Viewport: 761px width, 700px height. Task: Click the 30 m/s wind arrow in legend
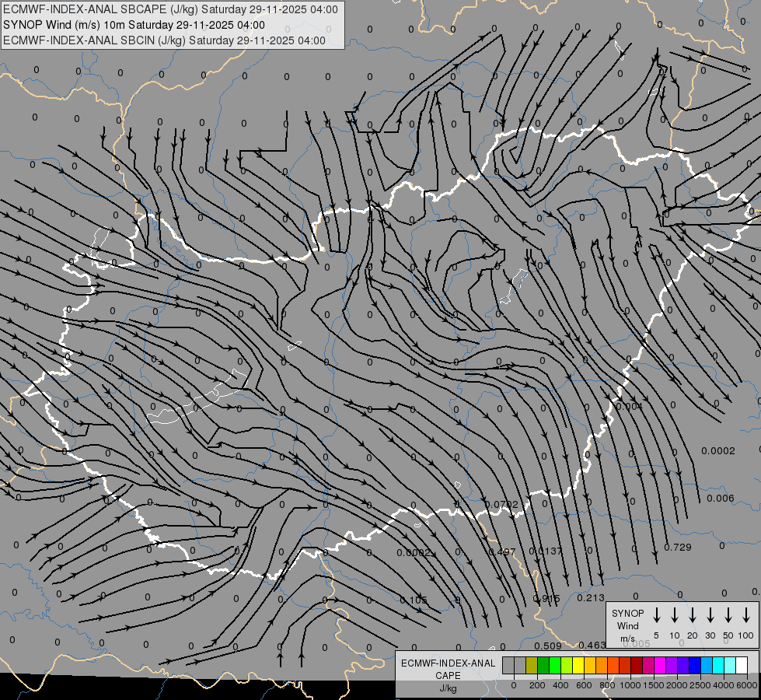(x=710, y=615)
